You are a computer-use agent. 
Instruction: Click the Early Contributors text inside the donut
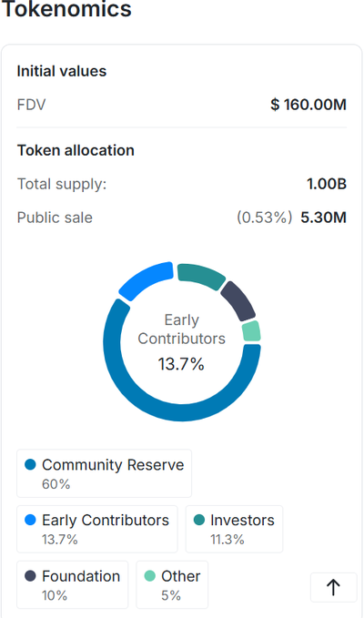[x=182, y=329]
